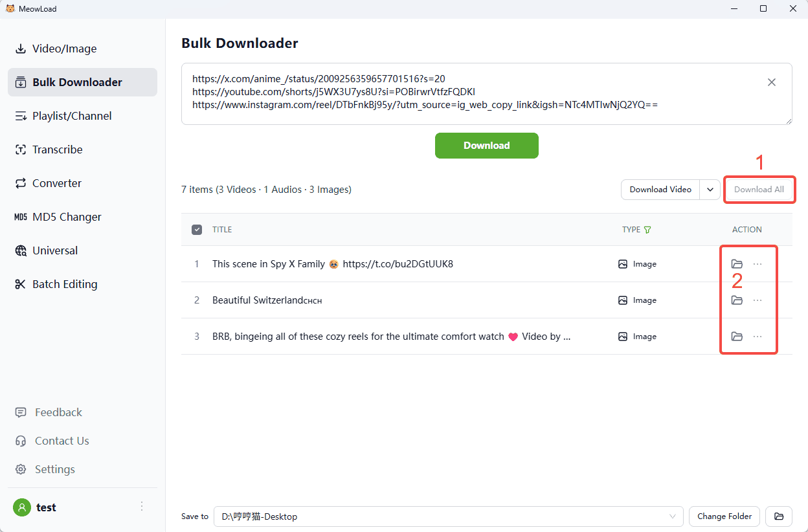The image size is (808, 532).
Task: Click the Change Folder button
Action: (724, 516)
